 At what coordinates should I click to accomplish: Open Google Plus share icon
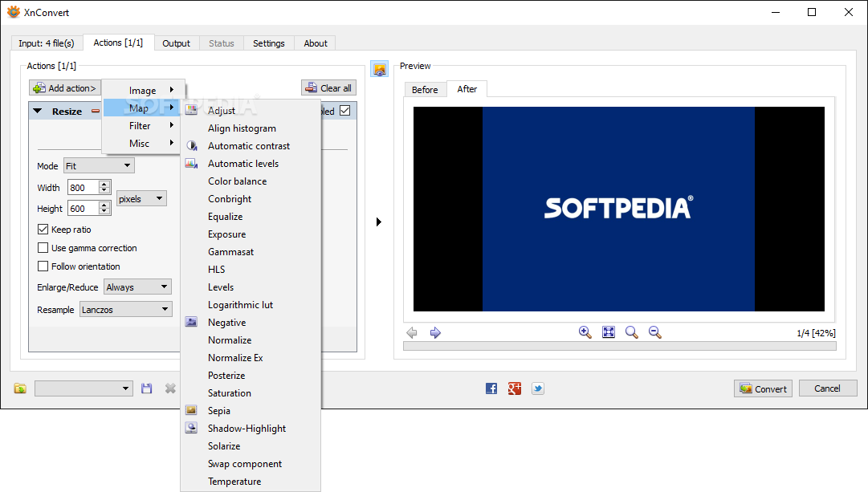[x=515, y=388]
